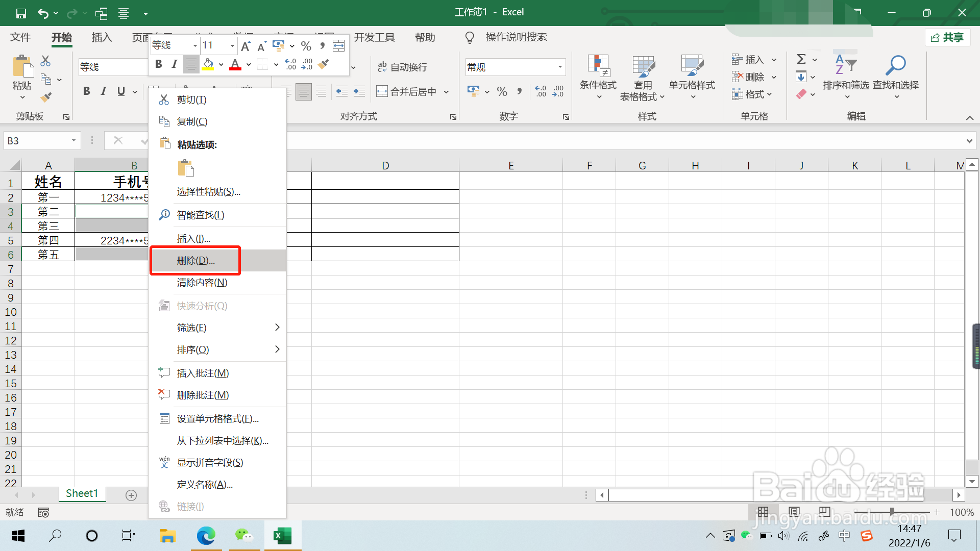
Task: Switch to the Insert (插入) ribbon tab
Action: tap(102, 37)
